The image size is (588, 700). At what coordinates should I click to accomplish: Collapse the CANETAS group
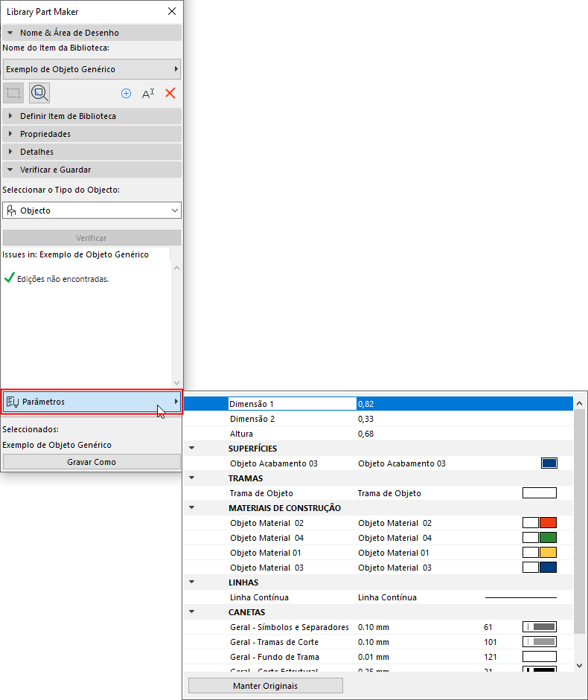pyautogui.click(x=192, y=611)
